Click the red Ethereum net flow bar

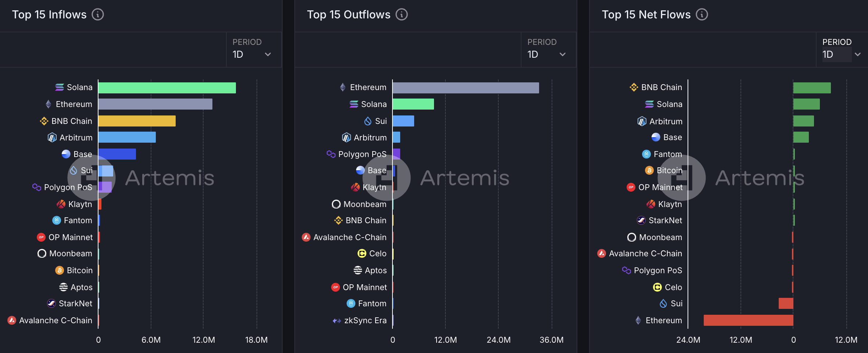tap(748, 320)
